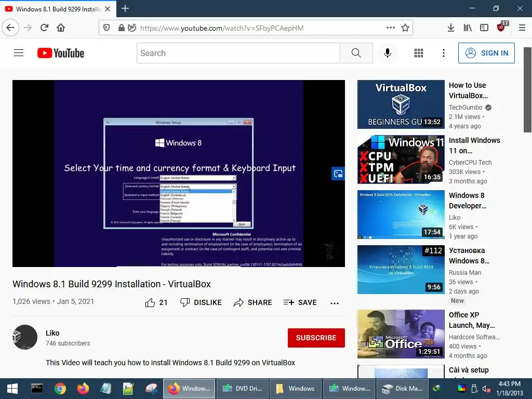This screenshot has width=532, height=399.
Task: Open a new browser tab
Action: point(125,8)
